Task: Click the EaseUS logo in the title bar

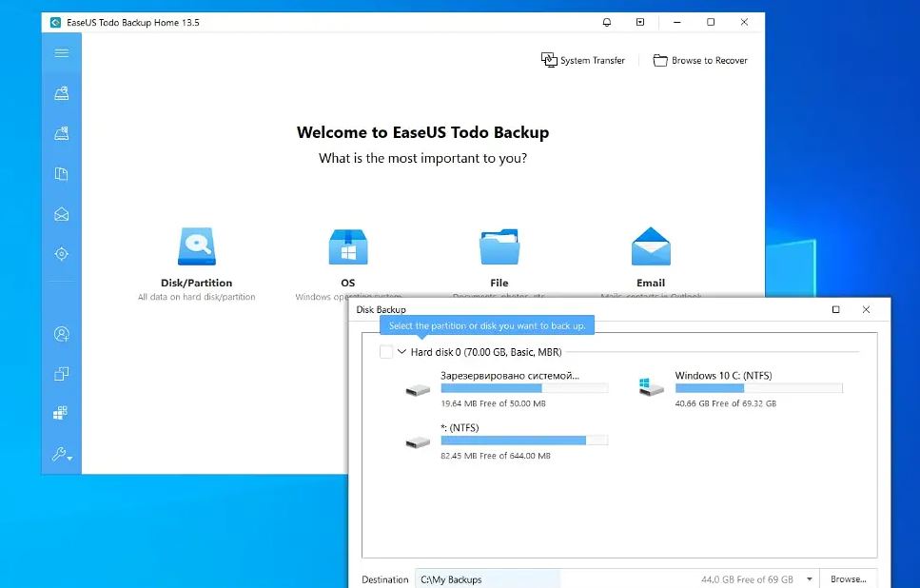Action: coord(55,22)
